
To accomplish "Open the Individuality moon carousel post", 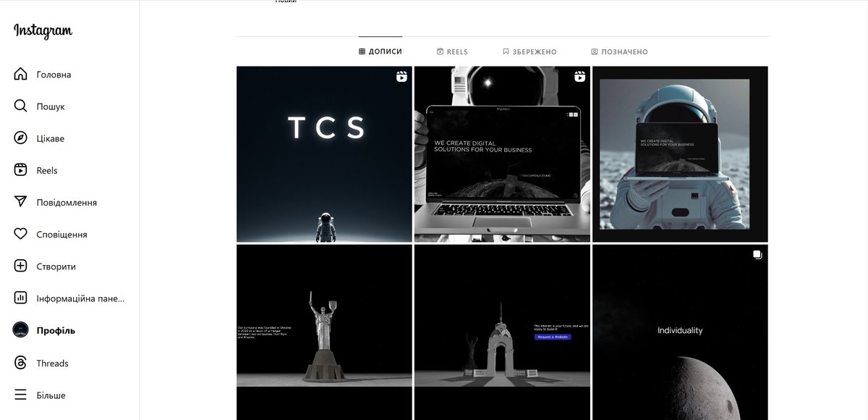I will [680, 332].
